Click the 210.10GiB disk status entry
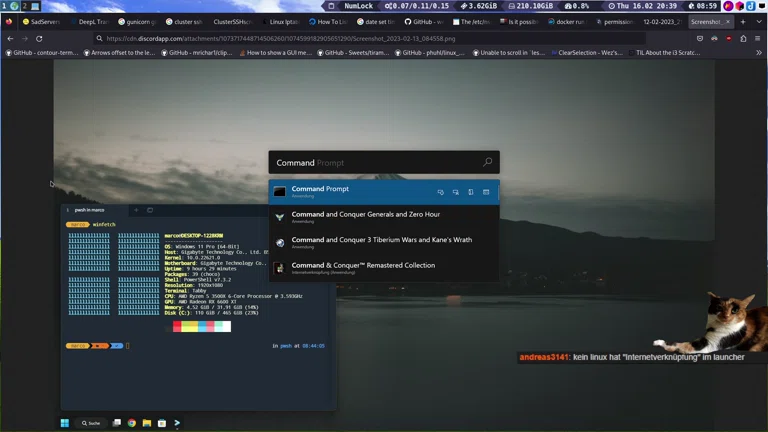 pyautogui.click(x=530, y=6)
